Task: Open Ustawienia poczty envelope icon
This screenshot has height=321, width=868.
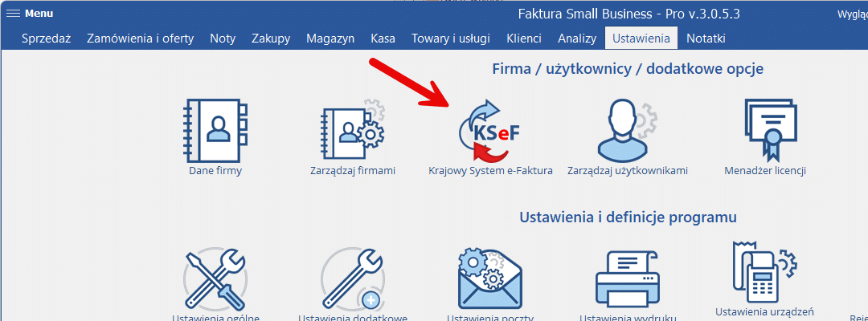Action: coord(490,278)
